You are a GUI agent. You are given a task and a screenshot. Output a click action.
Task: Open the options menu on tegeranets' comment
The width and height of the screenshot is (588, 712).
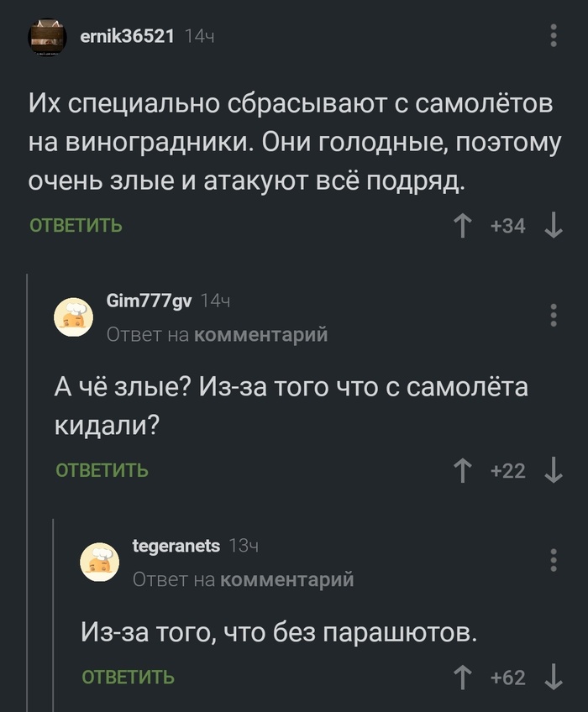553,558
